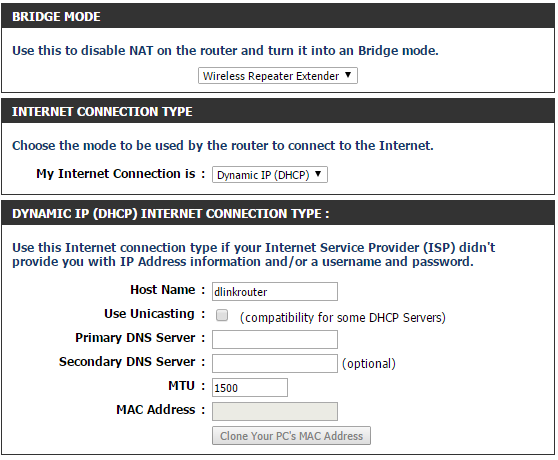Click the Secondary DNS Server field
This screenshot has width=558, height=460.
coord(275,363)
